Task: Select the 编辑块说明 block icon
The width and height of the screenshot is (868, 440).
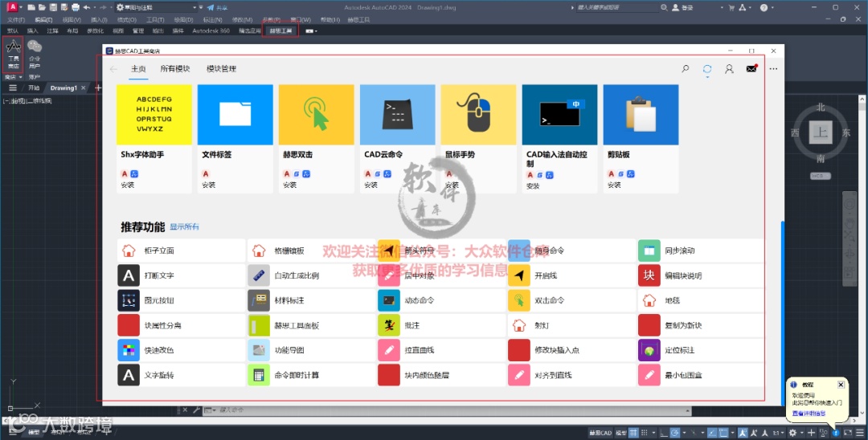Action: (x=649, y=275)
